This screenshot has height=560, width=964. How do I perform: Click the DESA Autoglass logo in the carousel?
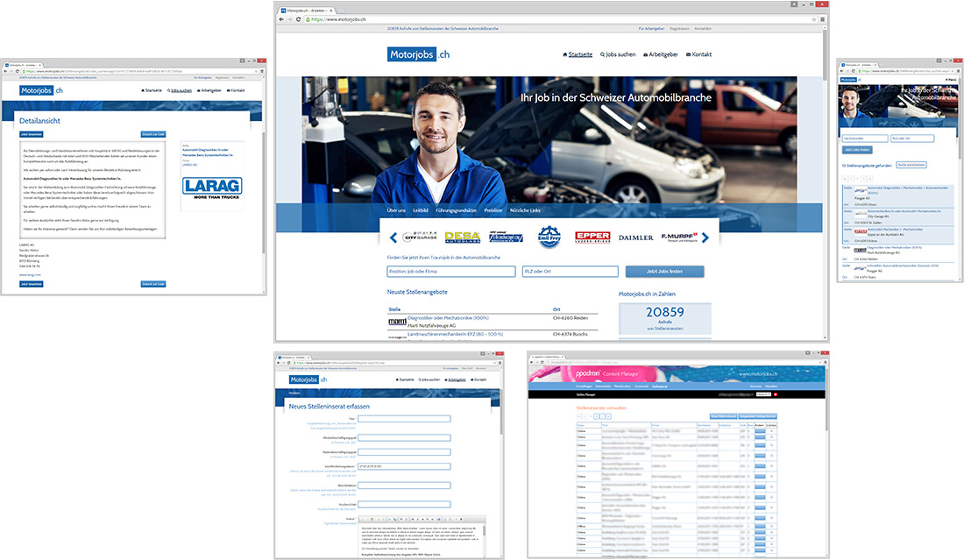tap(462, 237)
